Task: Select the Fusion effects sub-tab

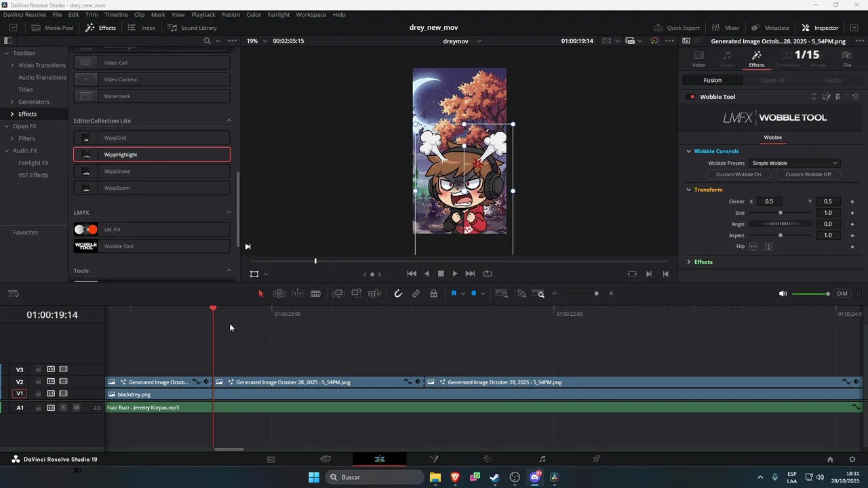Action: click(x=712, y=80)
